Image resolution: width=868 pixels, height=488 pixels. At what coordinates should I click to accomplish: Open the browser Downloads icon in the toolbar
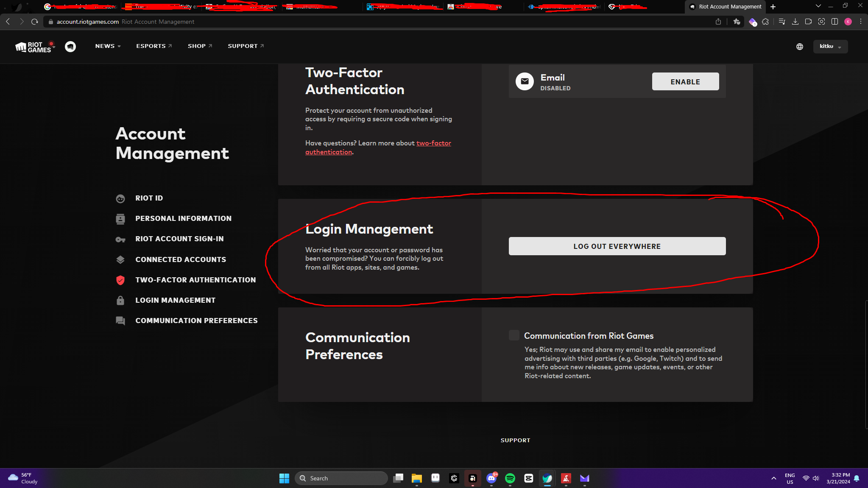[794, 22]
